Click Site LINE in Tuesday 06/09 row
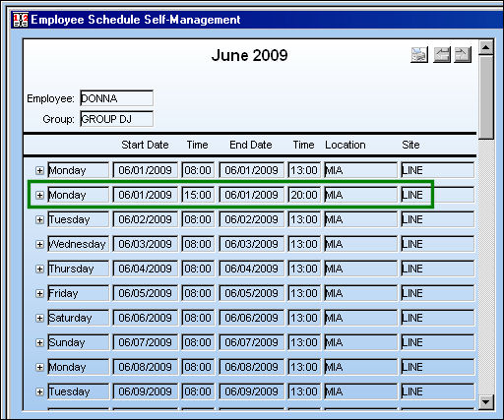The width and height of the screenshot is (504, 420). point(437,391)
